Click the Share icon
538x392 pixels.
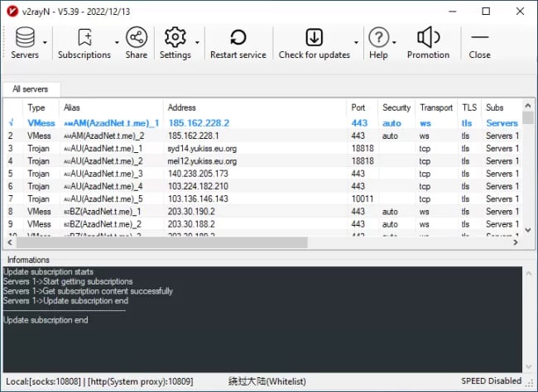[137, 37]
